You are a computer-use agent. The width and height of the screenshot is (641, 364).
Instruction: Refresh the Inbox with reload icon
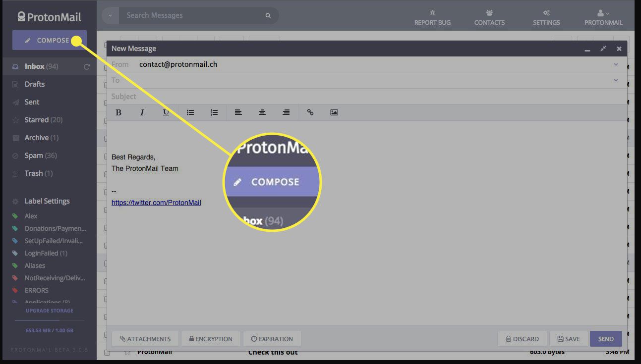[x=87, y=66]
